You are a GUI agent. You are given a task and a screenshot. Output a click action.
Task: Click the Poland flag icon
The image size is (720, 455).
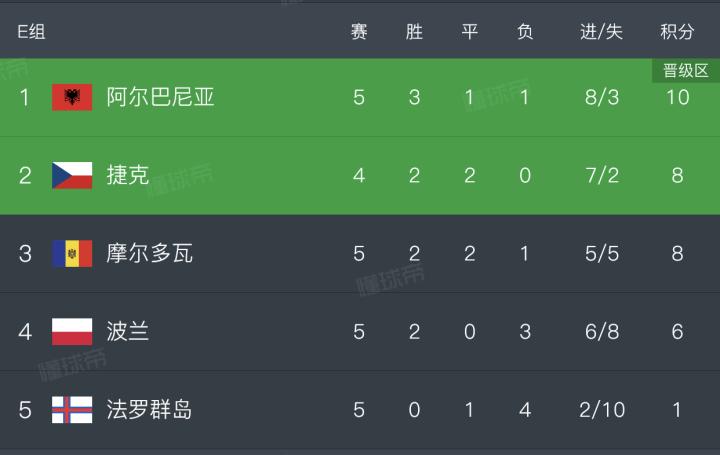(x=72, y=332)
